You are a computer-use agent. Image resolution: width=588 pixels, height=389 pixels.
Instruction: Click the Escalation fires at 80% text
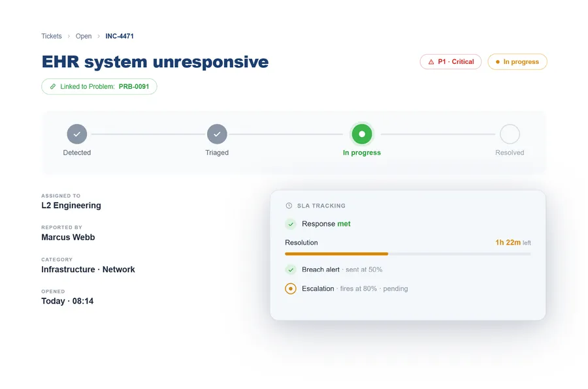(355, 288)
